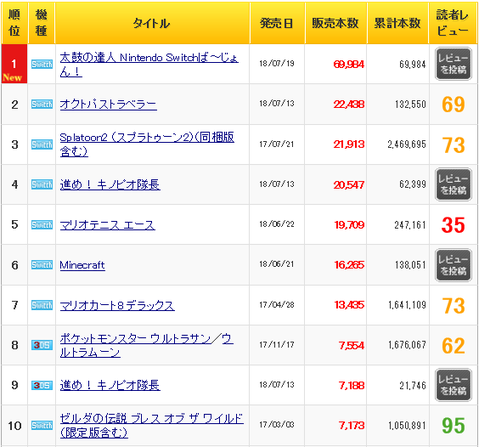
Task: Click the Switch platform icon for オクトパストラベラー
Action: coord(42,104)
